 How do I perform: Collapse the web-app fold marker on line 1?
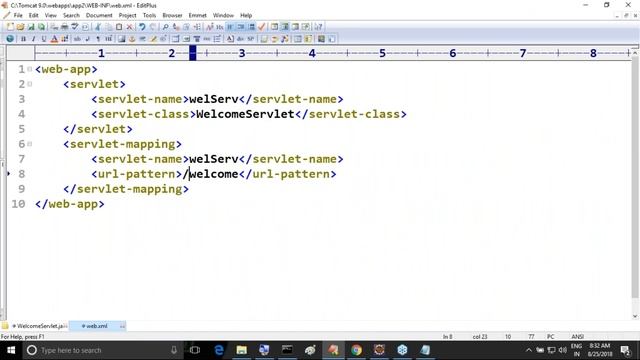30,69
